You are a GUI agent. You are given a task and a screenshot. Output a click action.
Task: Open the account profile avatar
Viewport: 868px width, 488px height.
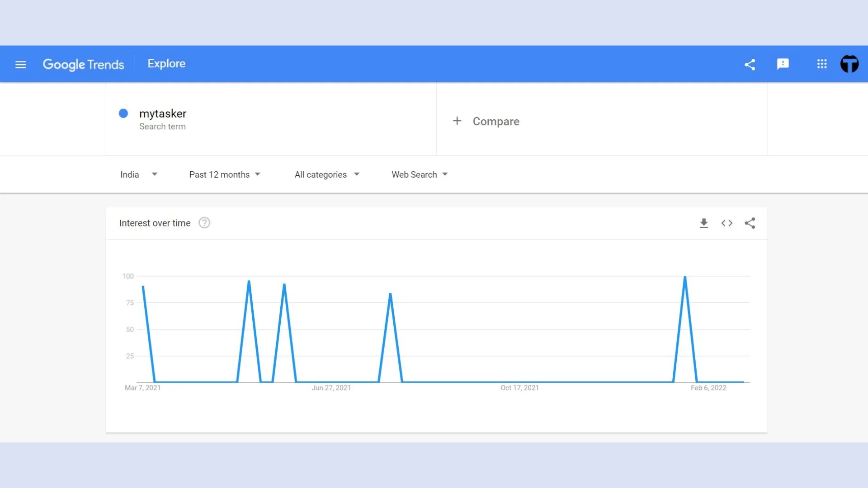(849, 64)
